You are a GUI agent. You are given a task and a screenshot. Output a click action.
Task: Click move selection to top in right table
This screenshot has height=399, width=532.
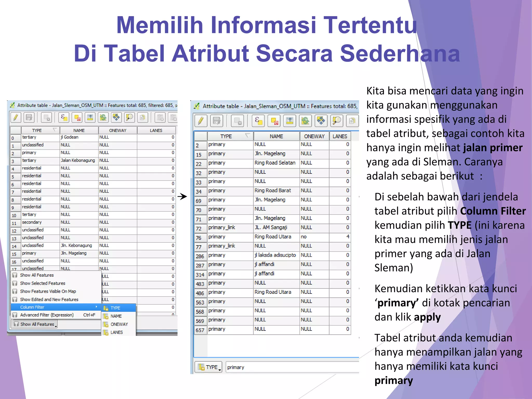click(290, 121)
